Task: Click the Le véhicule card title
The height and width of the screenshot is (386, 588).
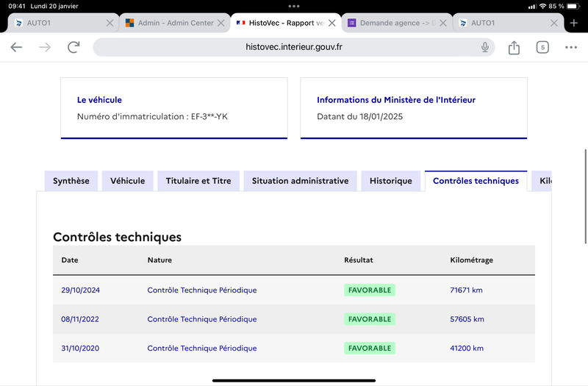Action: click(99, 100)
